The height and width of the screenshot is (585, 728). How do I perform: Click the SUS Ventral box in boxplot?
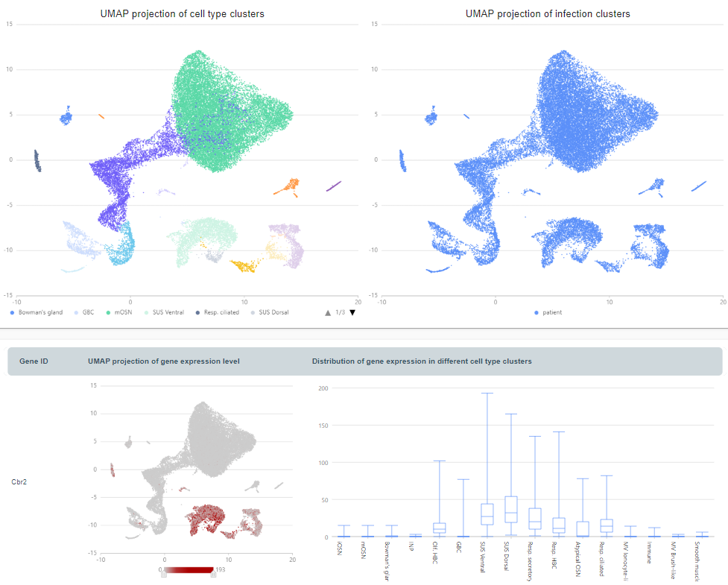point(487,514)
